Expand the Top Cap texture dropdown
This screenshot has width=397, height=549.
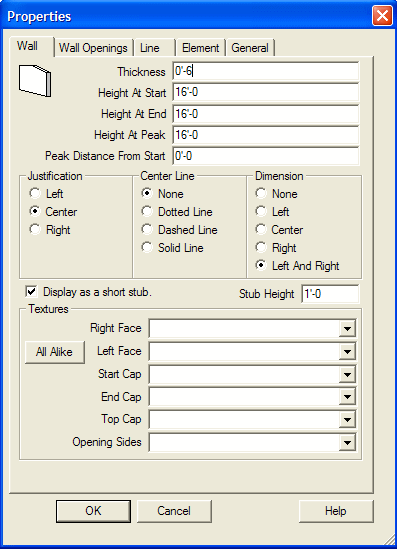(347, 419)
